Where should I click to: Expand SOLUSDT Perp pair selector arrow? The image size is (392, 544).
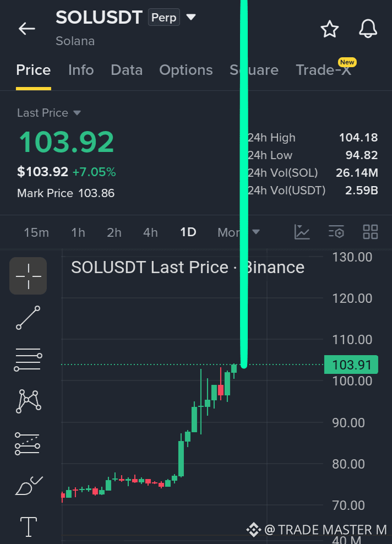click(191, 17)
